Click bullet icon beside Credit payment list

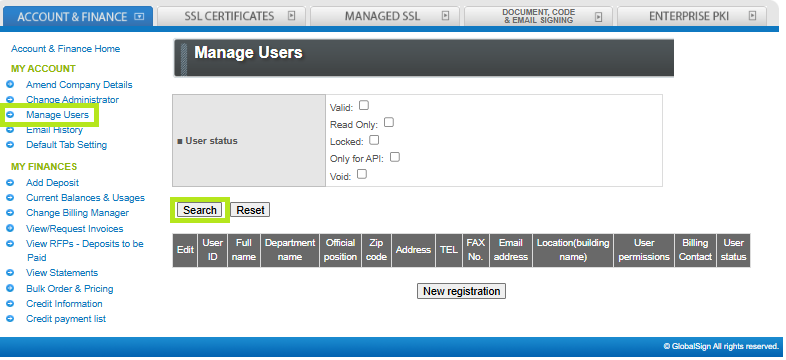10,318
